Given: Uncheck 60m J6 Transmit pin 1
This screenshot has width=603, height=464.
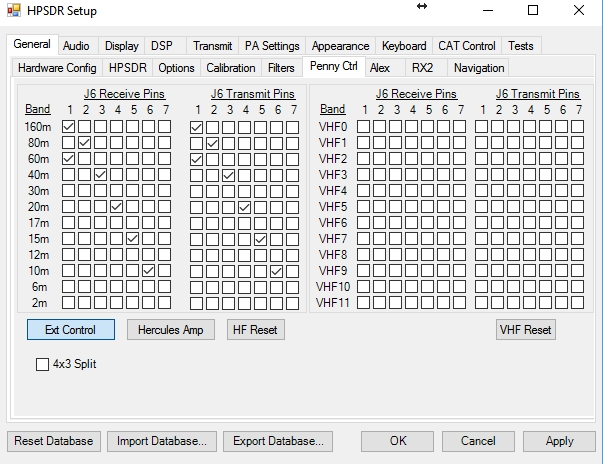Looking at the screenshot, I should pos(197,160).
